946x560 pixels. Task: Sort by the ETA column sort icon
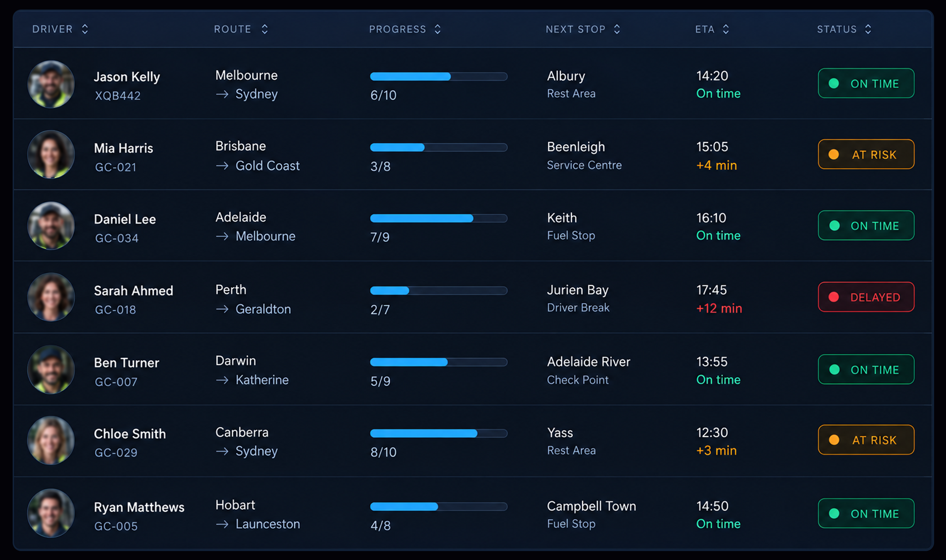click(x=726, y=29)
